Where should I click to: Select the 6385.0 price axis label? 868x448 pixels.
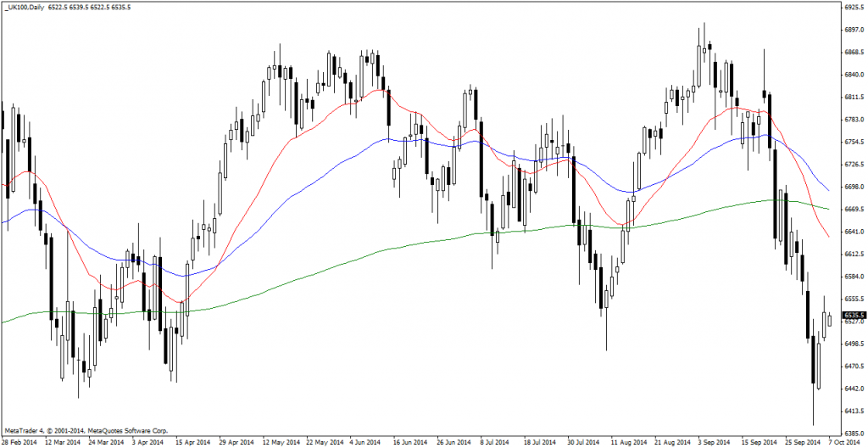[x=850, y=433]
